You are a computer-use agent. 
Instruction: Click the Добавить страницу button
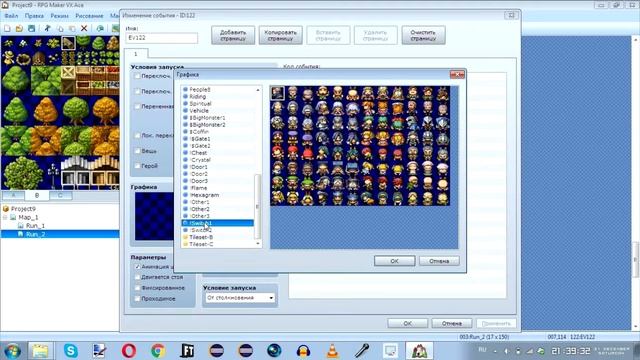click(x=233, y=35)
